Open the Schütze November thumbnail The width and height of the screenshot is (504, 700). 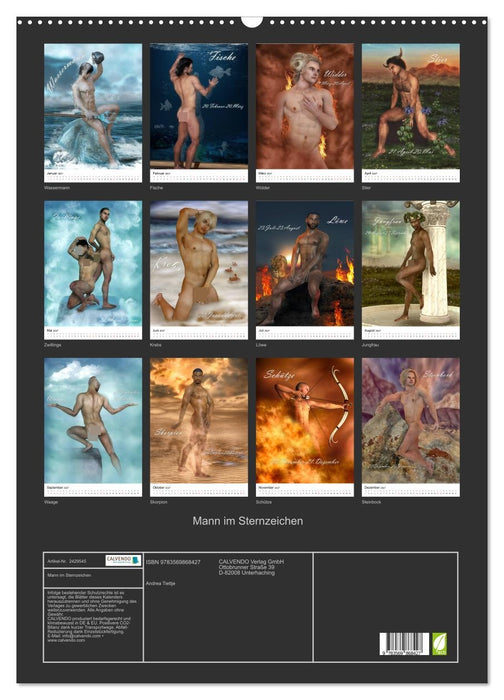coord(305,427)
